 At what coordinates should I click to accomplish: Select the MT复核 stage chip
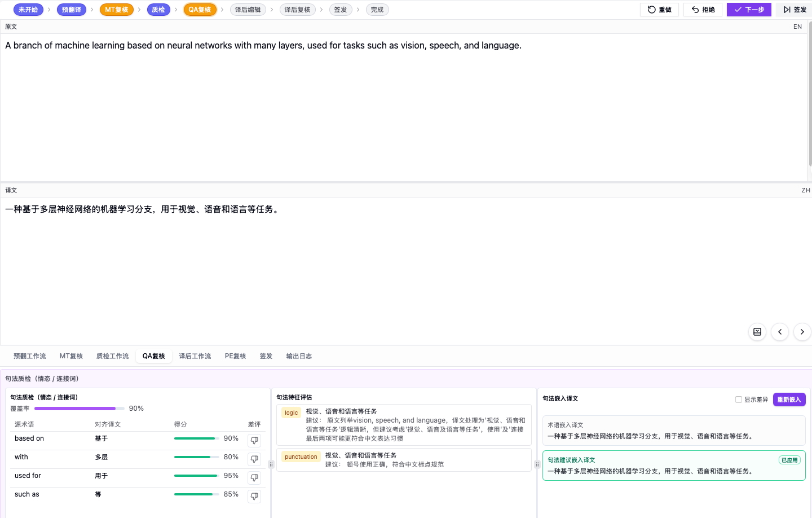pos(116,9)
